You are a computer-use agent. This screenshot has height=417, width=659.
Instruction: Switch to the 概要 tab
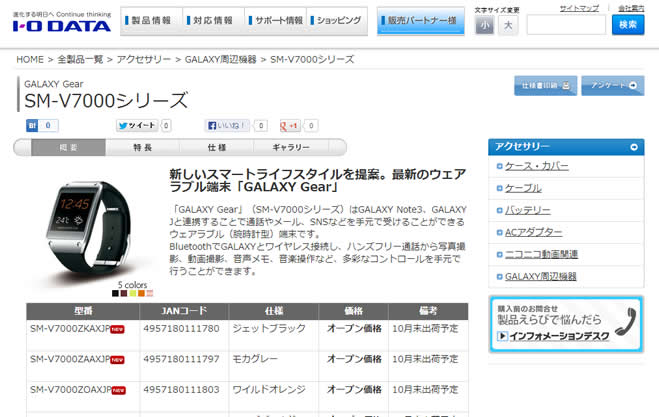click(68, 148)
